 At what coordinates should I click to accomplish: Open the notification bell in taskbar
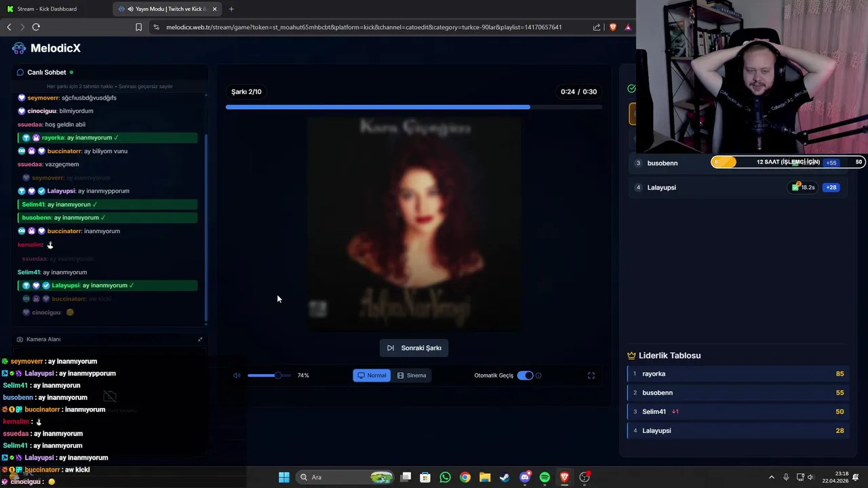click(x=856, y=477)
